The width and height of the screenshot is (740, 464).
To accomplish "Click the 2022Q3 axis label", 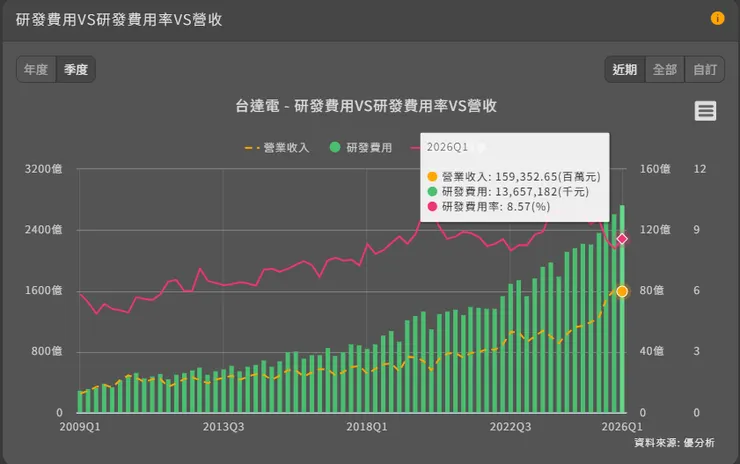I will point(510,427).
